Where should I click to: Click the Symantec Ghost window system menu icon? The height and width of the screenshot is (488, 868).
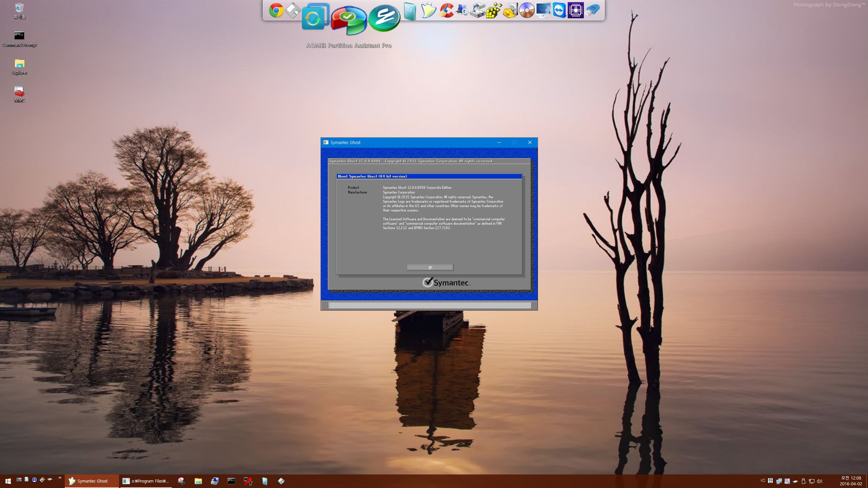(326, 142)
